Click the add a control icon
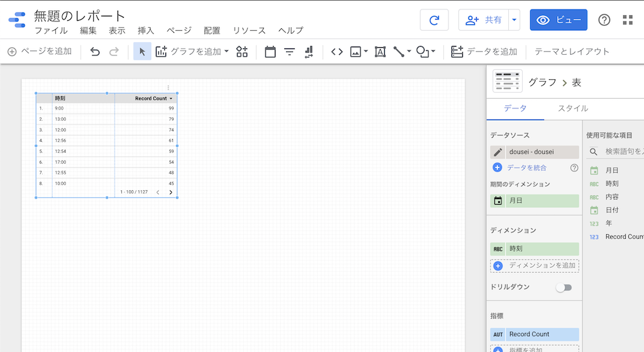 [x=242, y=52]
